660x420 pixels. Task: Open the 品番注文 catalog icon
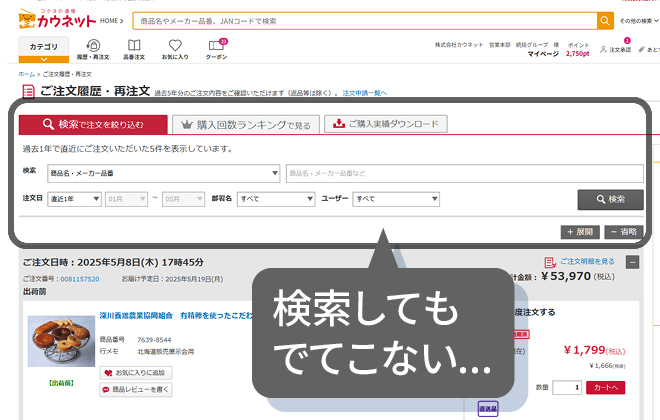pyautogui.click(x=134, y=49)
